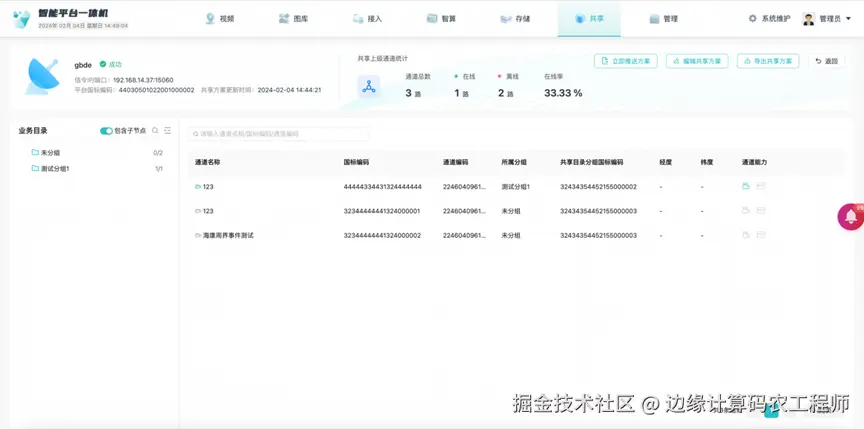Viewport: 864px width, 429px height.
Task: Expand the 管理员 dropdown arrow
Action: [848, 19]
